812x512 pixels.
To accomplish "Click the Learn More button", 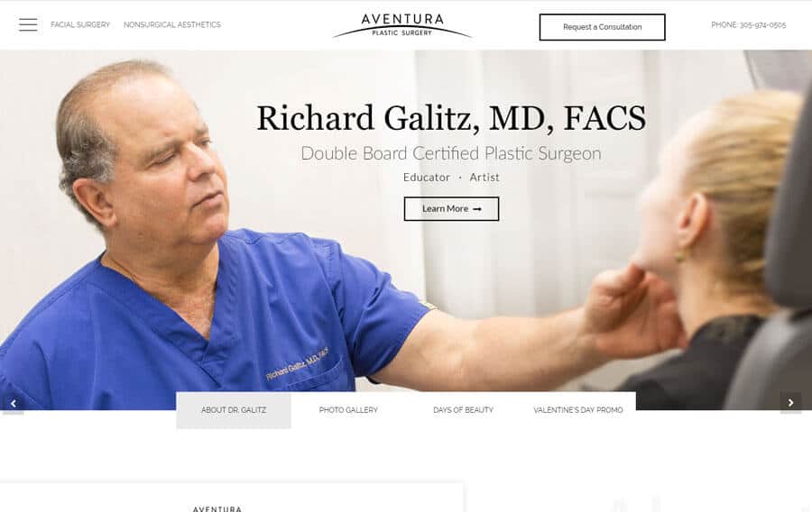I will [452, 208].
